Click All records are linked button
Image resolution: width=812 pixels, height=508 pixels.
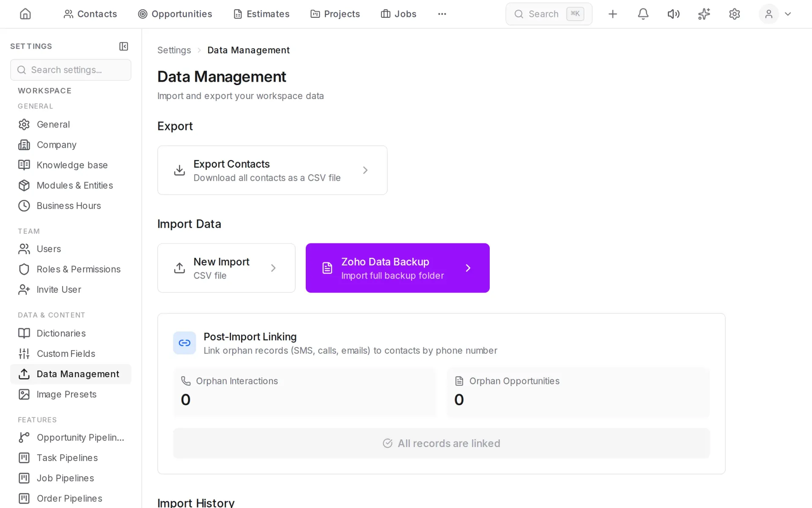[442, 443]
